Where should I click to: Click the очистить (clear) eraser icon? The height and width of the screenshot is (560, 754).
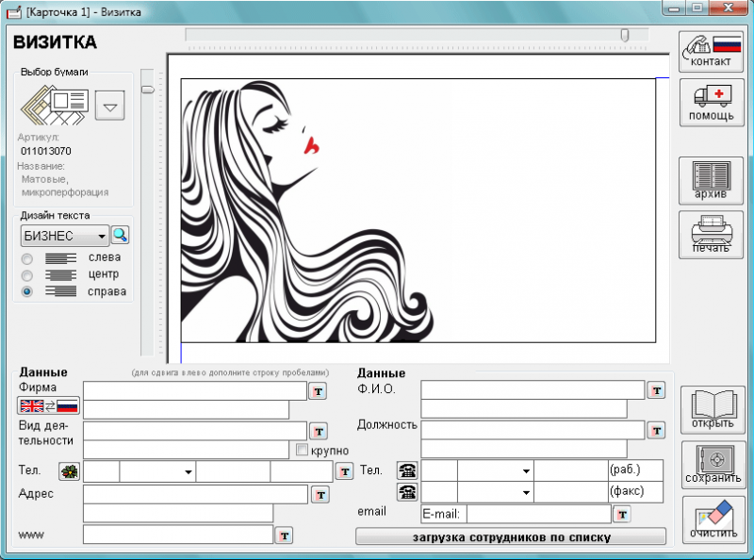coord(714,520)
